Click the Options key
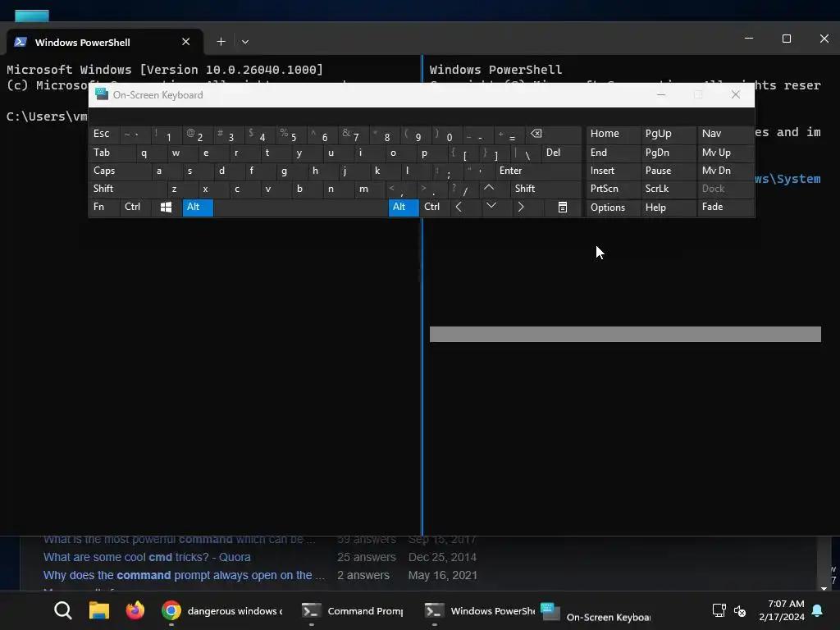Image resolution: width=840 pixels, height=630 pixels. 613,208
